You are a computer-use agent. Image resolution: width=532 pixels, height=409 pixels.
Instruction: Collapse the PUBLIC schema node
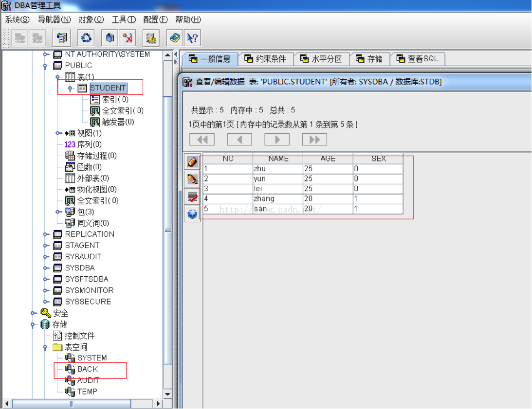point(45,66)
